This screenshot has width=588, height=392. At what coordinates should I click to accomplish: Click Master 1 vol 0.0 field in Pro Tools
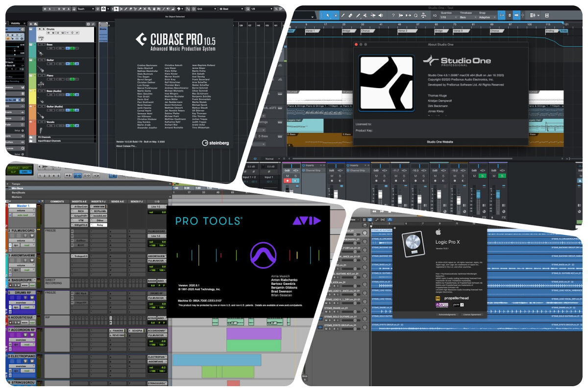click(157, 212)
